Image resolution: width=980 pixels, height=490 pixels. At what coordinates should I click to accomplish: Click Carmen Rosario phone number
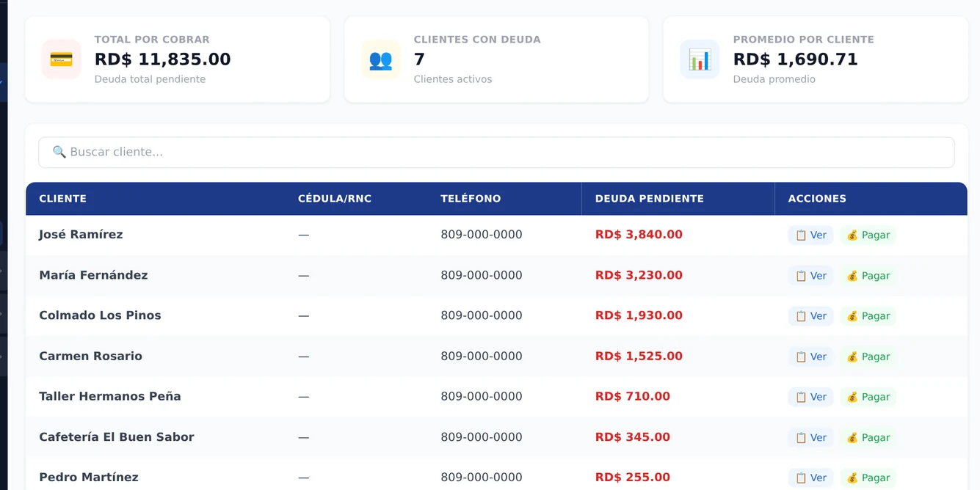(482, 356)
